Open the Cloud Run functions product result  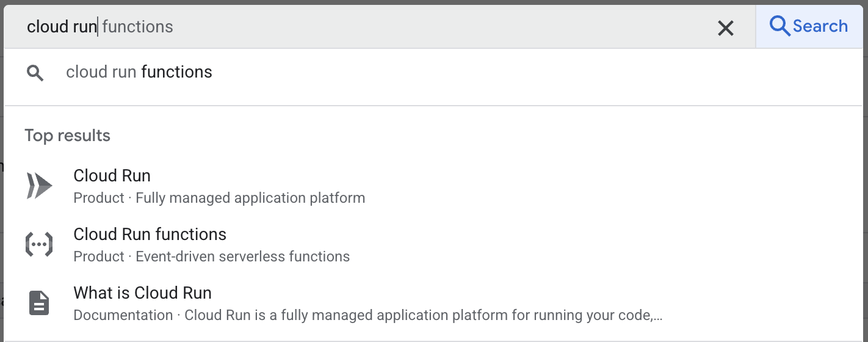click(433, 245)
